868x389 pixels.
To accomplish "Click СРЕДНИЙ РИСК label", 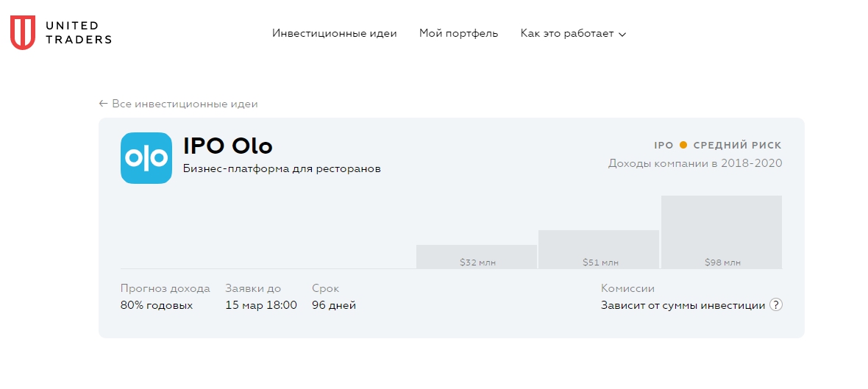I will pyautogui.click(x=737, y=146).
